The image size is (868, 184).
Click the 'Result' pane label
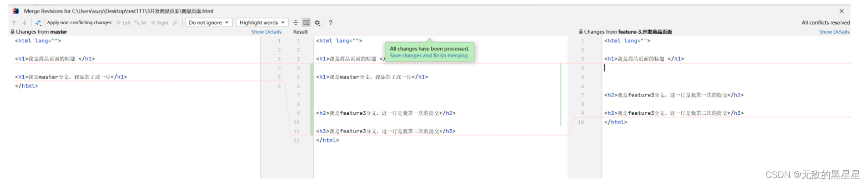301,32
